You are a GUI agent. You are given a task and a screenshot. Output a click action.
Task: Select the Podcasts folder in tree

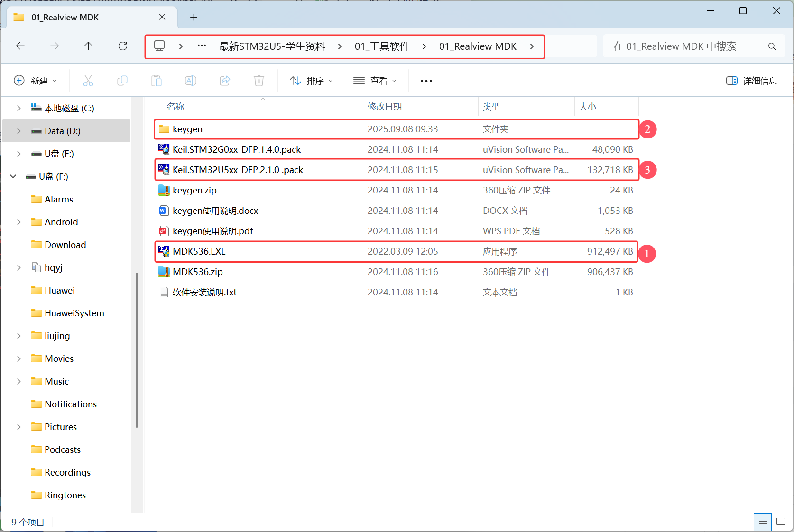pos(63,449)
